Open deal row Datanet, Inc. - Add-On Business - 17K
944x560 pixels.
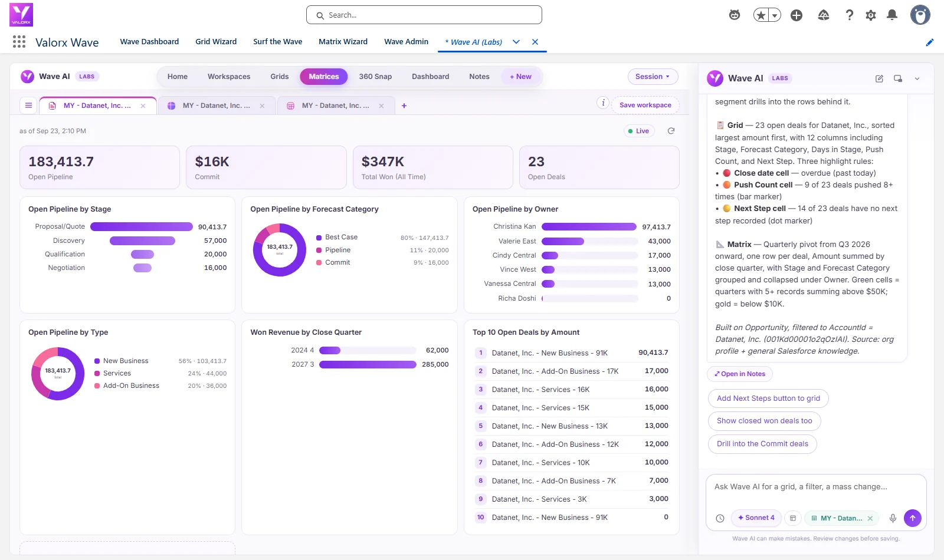572,371
